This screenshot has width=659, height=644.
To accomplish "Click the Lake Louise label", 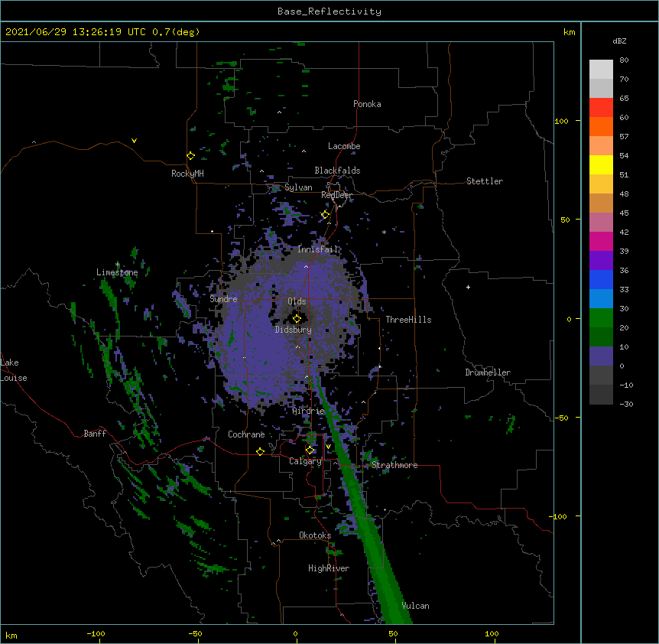I will [14, 370].
